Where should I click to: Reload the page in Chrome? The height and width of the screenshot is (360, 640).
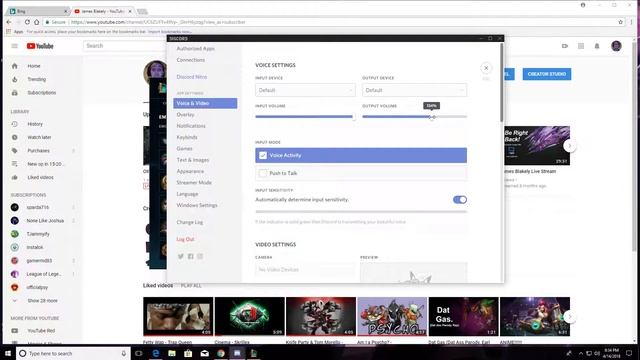pyautogui.click(x=27, y=22)
